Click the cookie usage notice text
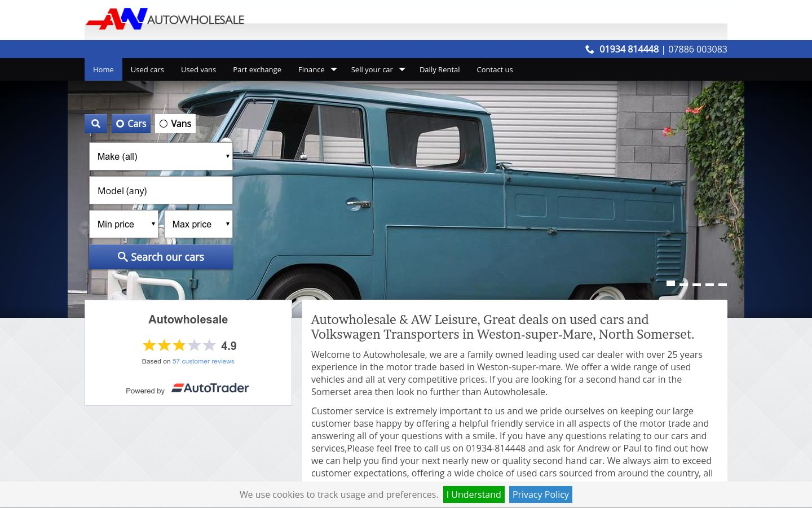Image resolution: width=812 pixels, height=508 pixels. coord(339,494)
